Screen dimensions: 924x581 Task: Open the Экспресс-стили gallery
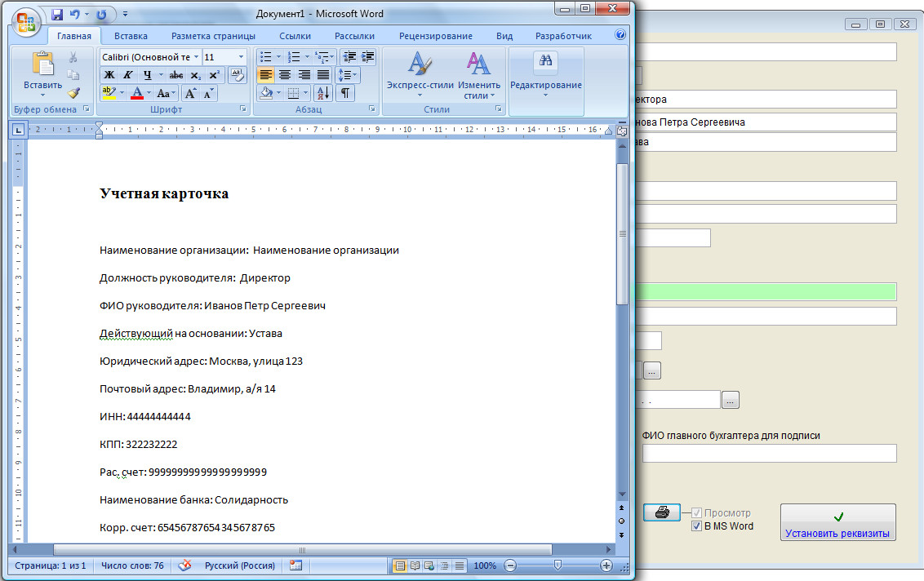[x=420, y=73]
